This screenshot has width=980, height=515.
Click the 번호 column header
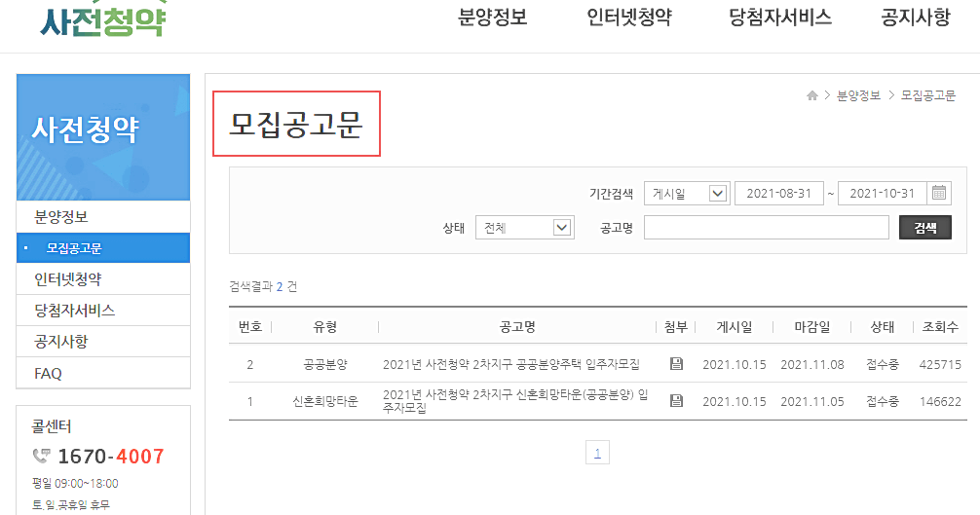250,327
